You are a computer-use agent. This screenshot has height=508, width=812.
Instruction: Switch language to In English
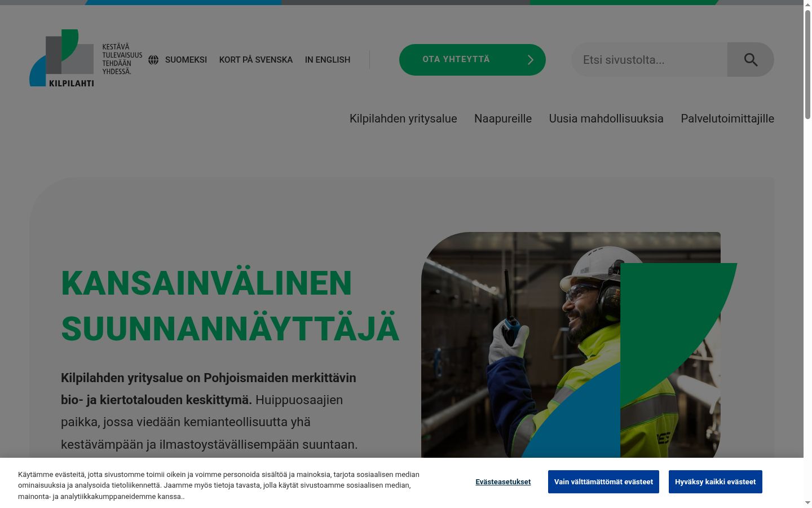(328, 60)
